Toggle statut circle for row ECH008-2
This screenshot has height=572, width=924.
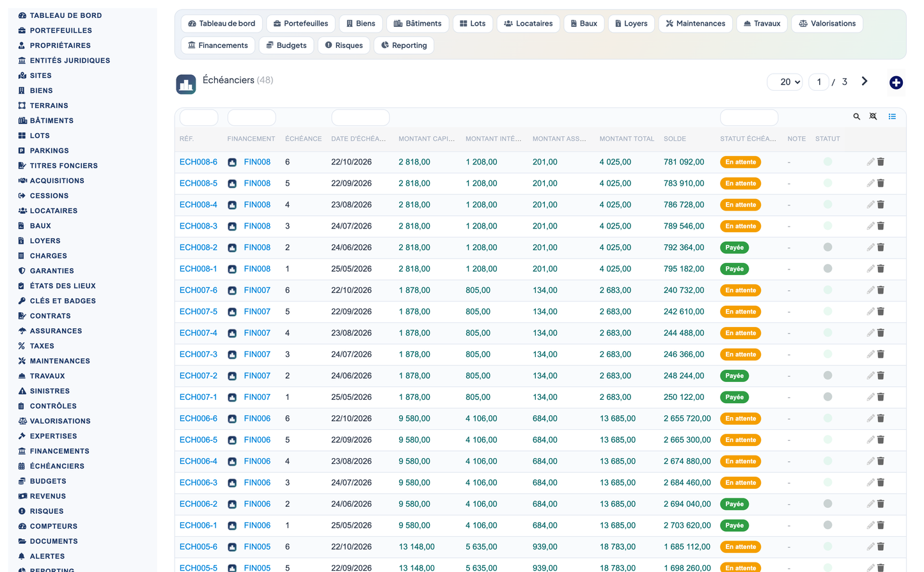[x=827, y=248]
